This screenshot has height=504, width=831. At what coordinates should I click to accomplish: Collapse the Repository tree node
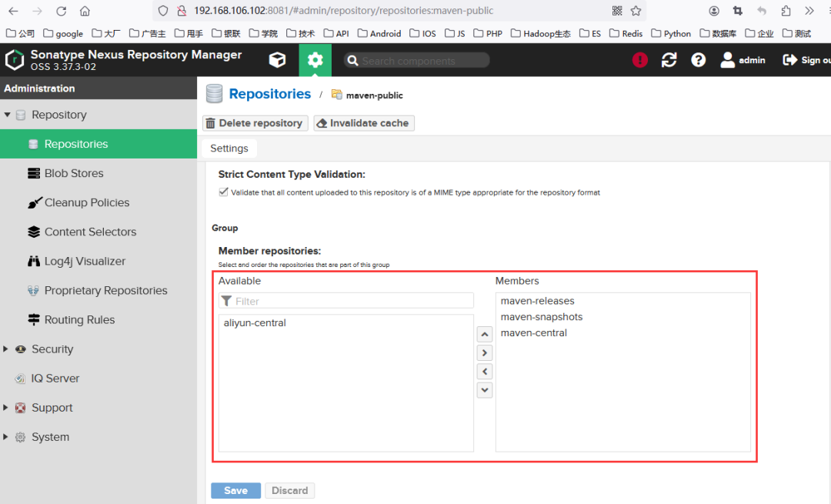click(7, 115)
